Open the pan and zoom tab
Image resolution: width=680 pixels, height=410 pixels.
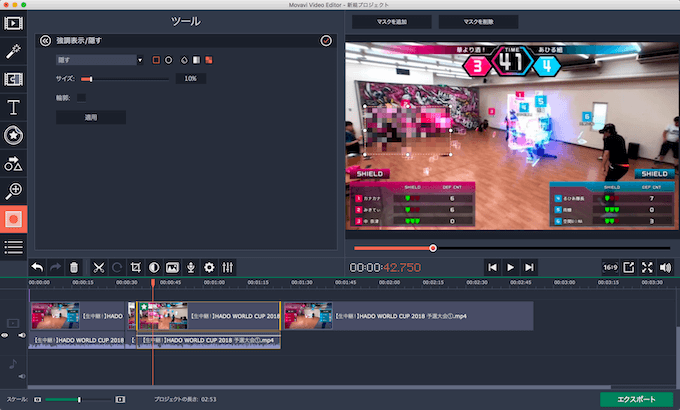point(13,191)
